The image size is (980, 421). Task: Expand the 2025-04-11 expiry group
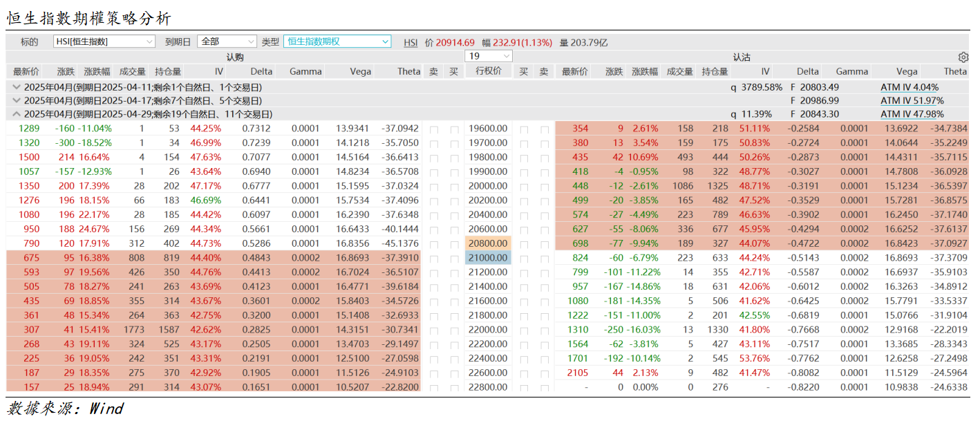coord(16,88)
